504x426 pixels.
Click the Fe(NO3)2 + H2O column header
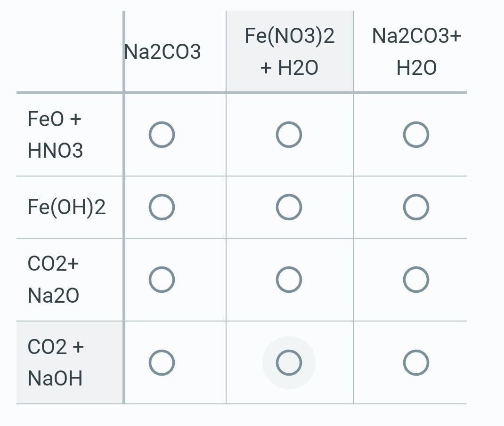(289, 52)
